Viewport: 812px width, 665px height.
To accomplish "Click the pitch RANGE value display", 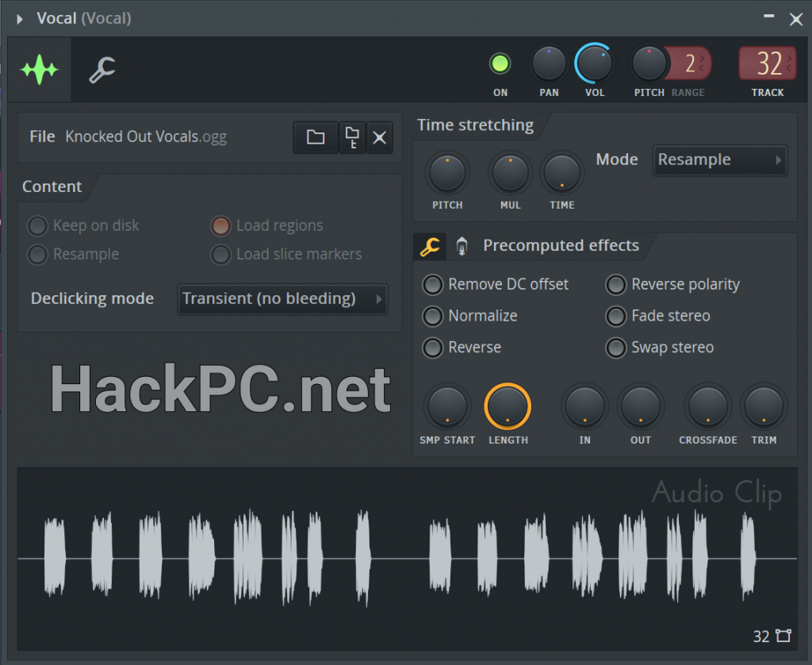I will tap(690, 63).
